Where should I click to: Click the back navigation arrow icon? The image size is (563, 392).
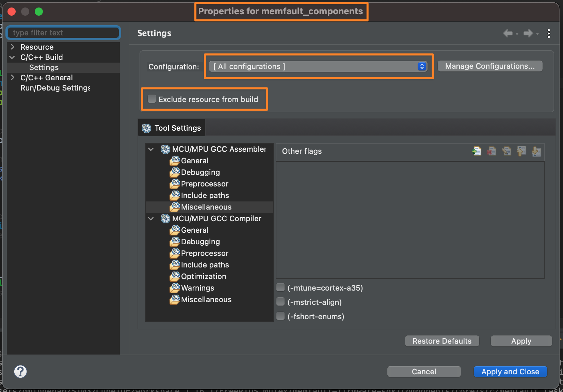pyautogui.click(x=508, y=33)
